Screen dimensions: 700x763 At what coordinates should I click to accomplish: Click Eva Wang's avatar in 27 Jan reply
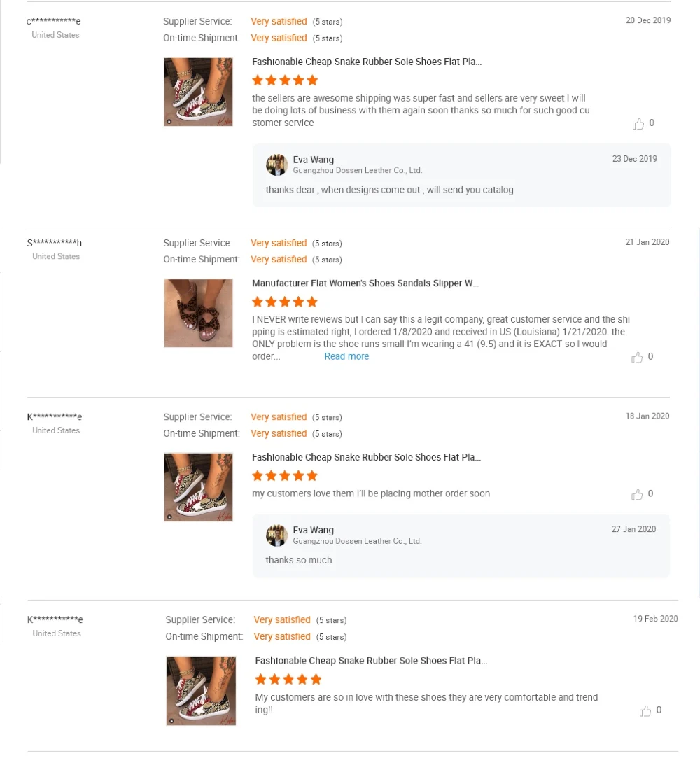click(x=276, y=535)
